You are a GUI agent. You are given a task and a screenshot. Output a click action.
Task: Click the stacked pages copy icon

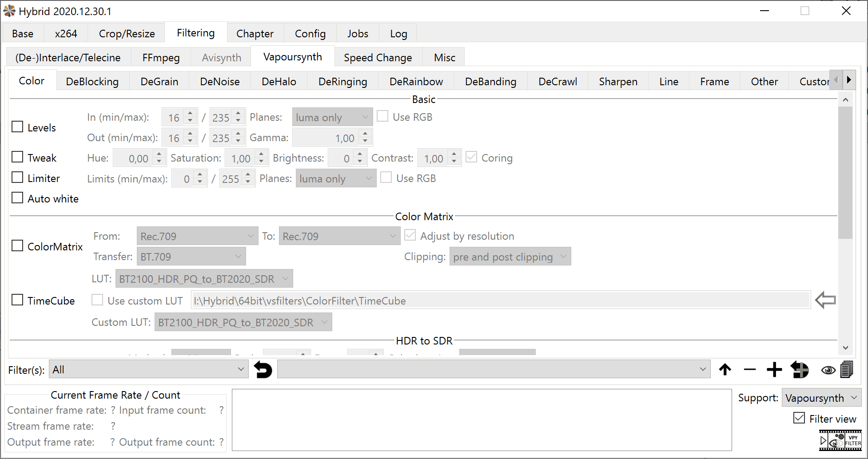[847, 369]
